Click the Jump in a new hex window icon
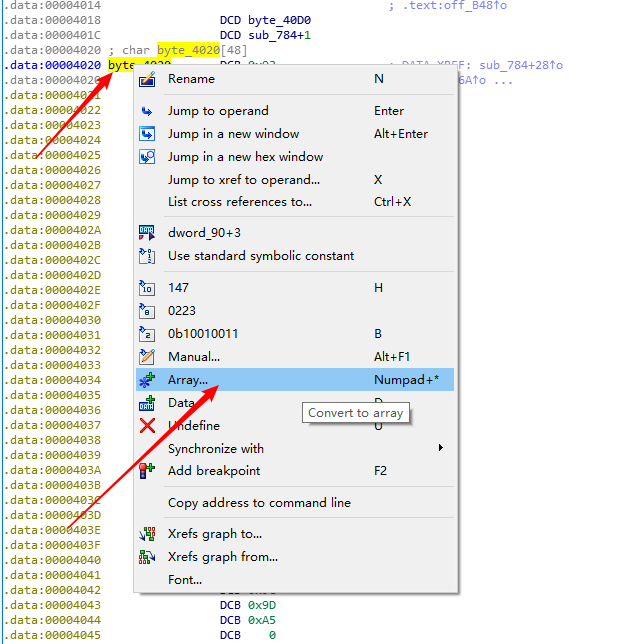623x644 pixels. (147, 157)
